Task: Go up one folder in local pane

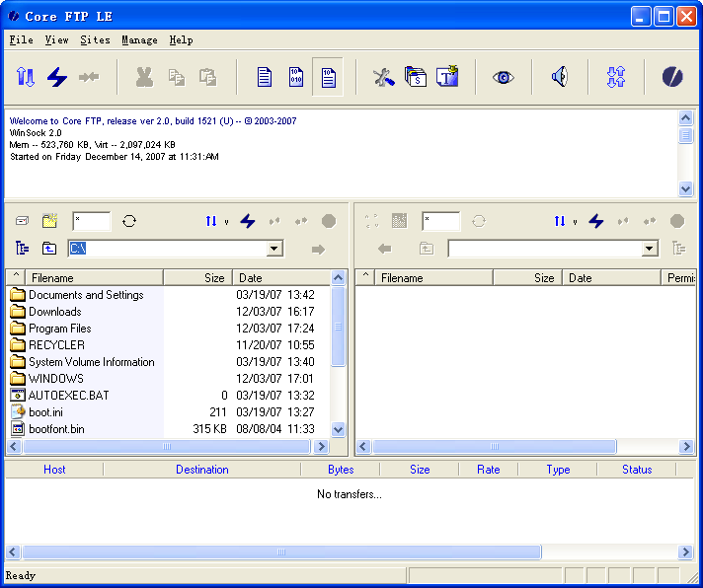Action: tap(49, 248)
